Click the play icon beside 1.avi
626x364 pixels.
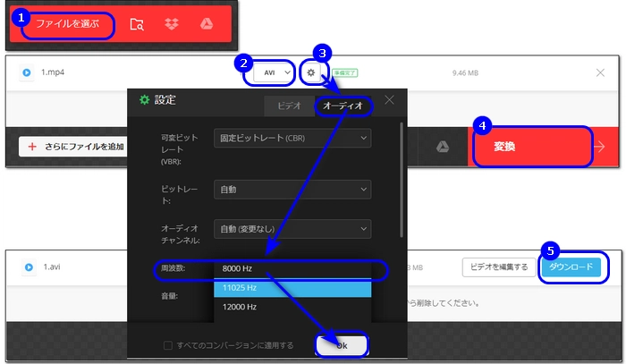tap(29, 267)
